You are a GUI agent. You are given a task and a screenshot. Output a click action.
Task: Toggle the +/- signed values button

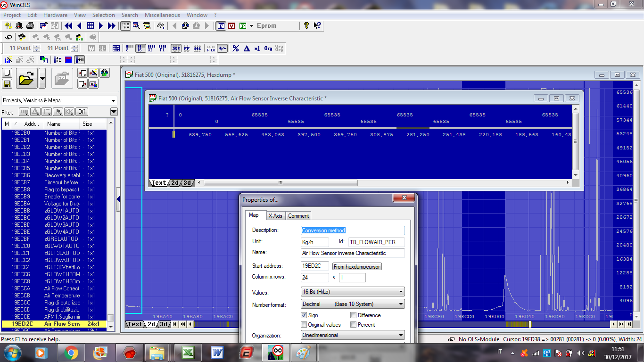223,48
